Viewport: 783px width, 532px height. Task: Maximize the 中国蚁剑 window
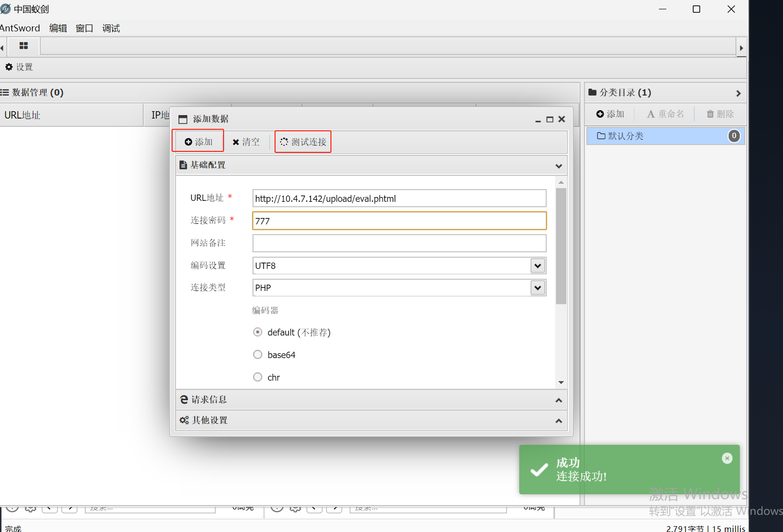(696, 9)
